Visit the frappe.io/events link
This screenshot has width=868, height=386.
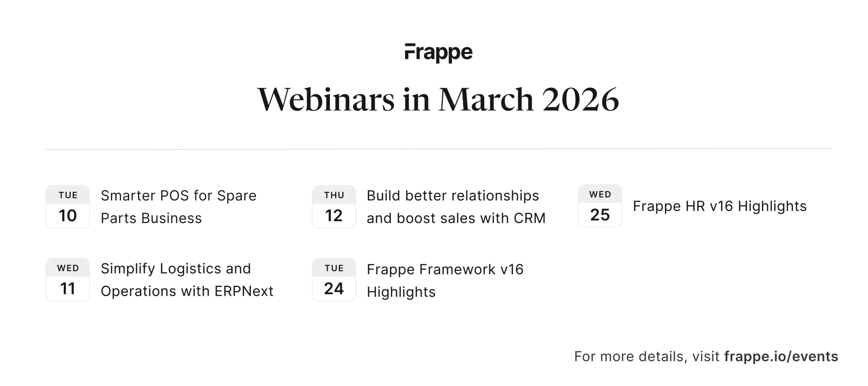click(781, 356)
